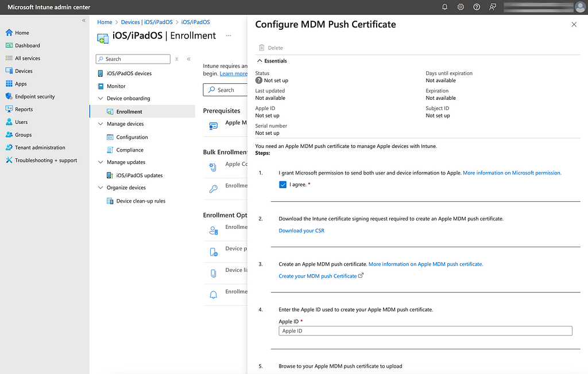This screenshot has height=374, width=588.
Task: Click the Learn more link
Action: tap(233, 73)
